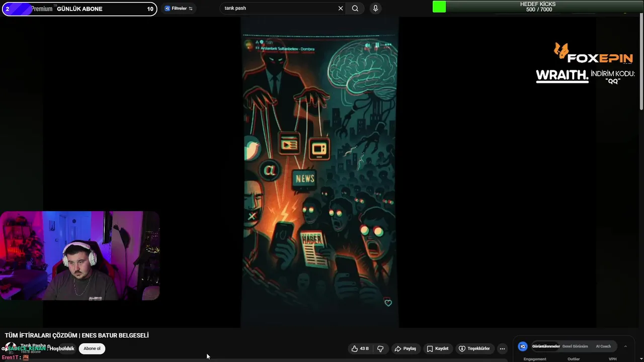Start voice search with microphone
Screen dimensions: 644x362
pos(375,8)
